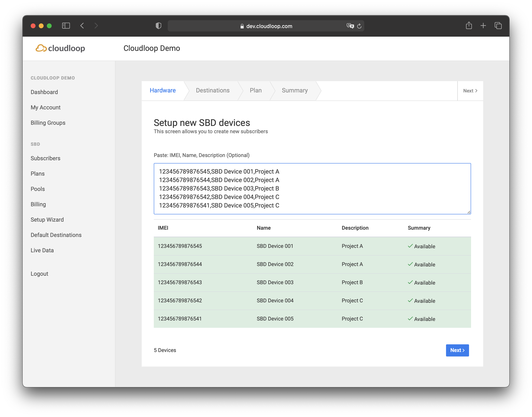Open the privacy shield icon
532x417 pixels.
(158, 26)
